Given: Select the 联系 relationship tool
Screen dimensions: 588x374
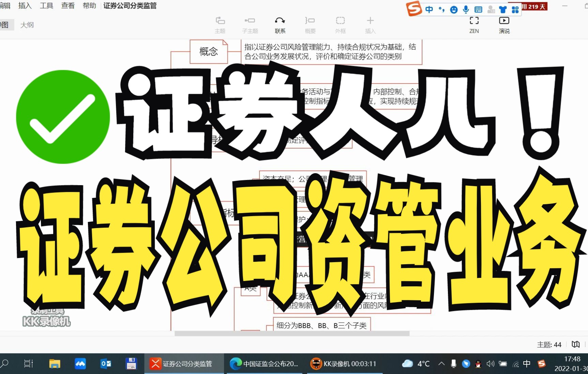Looking at the screenshot, I should pyautogui.click(x=280, y=25).
